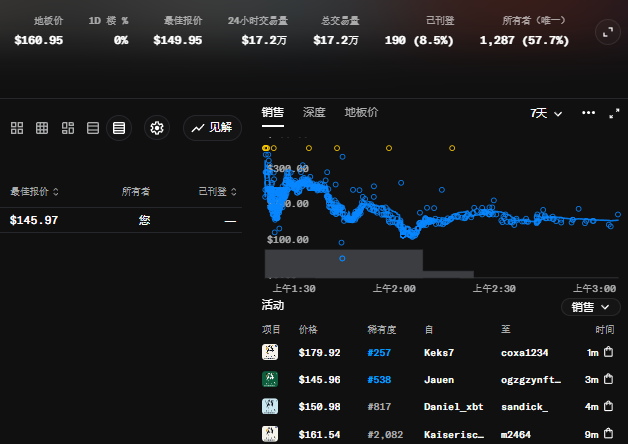Click bag icon on the 1m sale row
Screen dimensions: 628x444
[608, 352]
